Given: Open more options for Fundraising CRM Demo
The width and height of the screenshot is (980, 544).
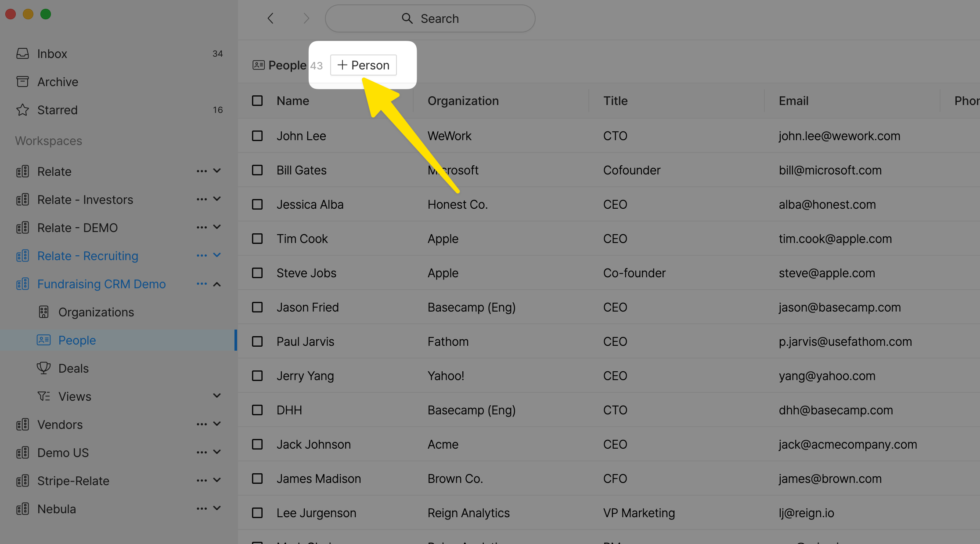Looking at the screenshot, I should click(202, 283).
